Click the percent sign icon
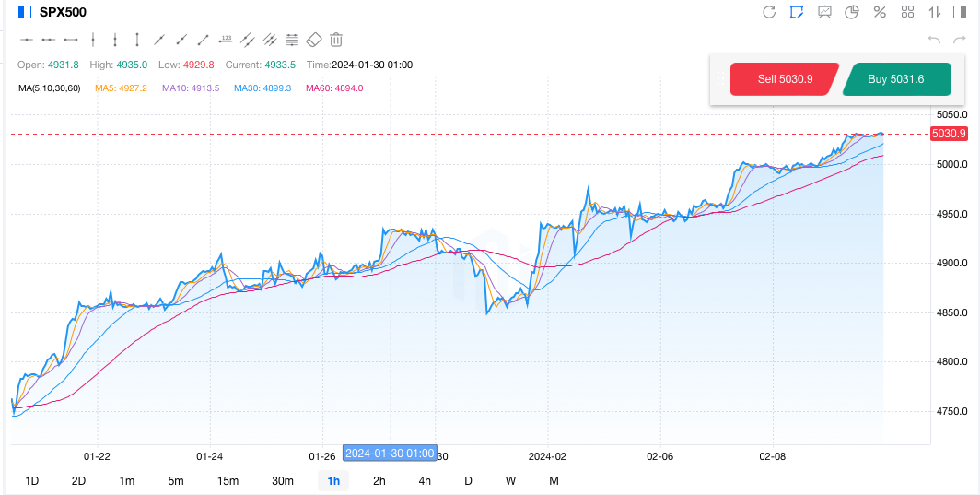The width and height of the screenshot is (980, 495). tap(880, 12)
